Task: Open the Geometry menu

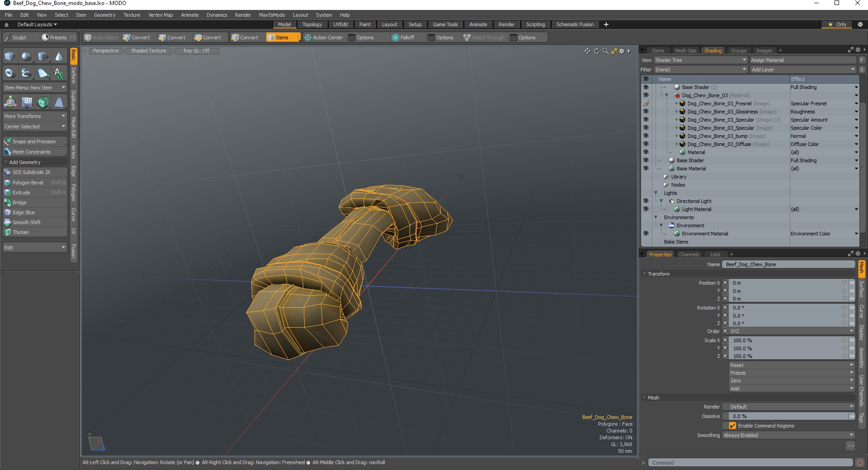Action: coord(104,15)
